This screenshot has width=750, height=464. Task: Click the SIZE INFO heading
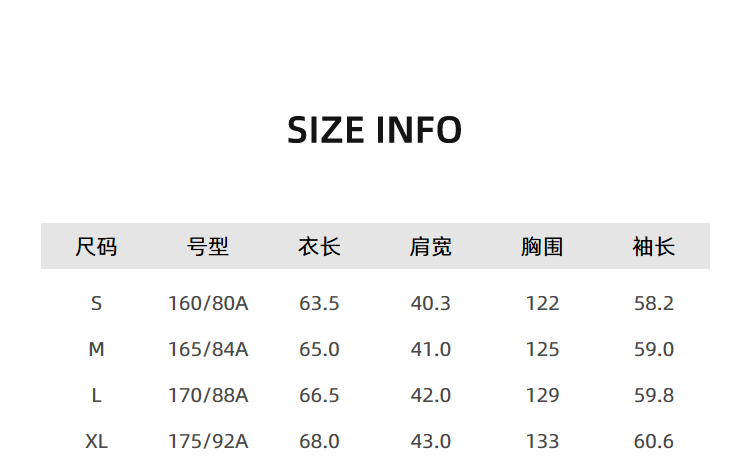[374, 130]
